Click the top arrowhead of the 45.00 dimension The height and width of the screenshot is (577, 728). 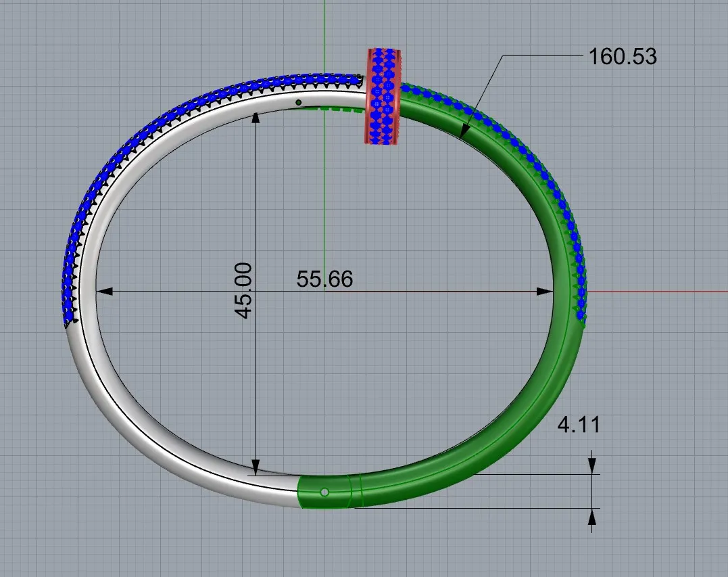pyautogui.click(x=256, y=118)
